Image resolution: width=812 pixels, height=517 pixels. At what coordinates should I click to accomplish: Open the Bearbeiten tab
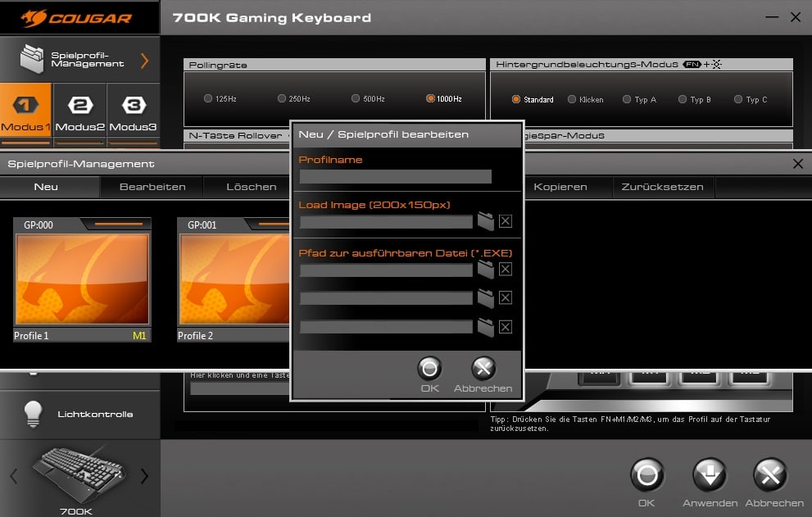click(x=152, y=187)
